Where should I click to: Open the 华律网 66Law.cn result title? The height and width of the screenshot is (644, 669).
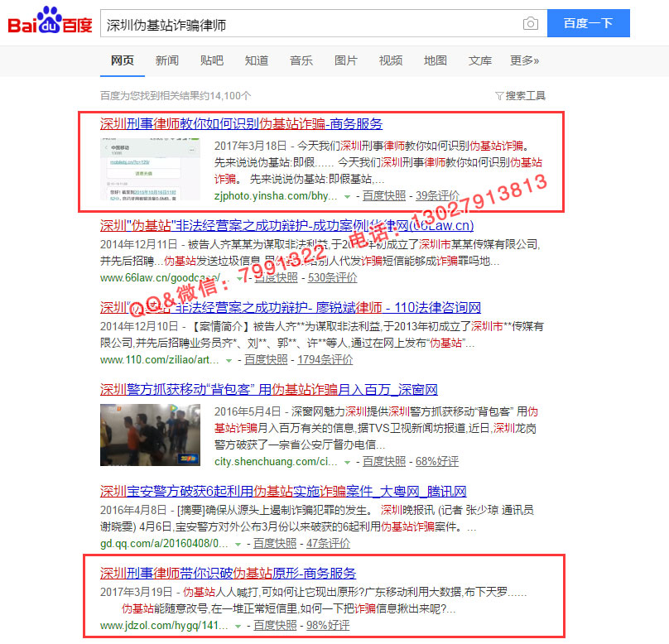pyautogui.click(x=286, y=225)
